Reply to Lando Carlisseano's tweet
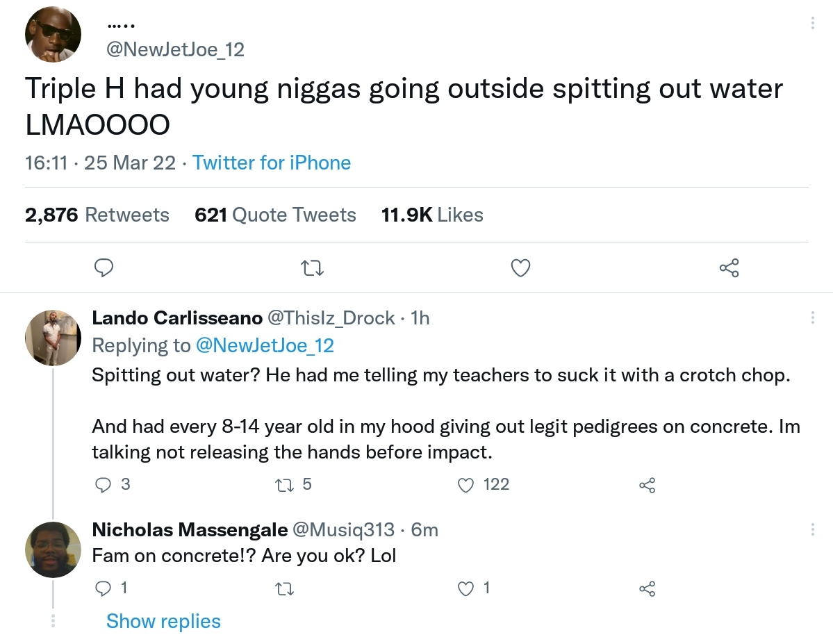Screen dimensions: 833x644 click(x=103, y=485)
